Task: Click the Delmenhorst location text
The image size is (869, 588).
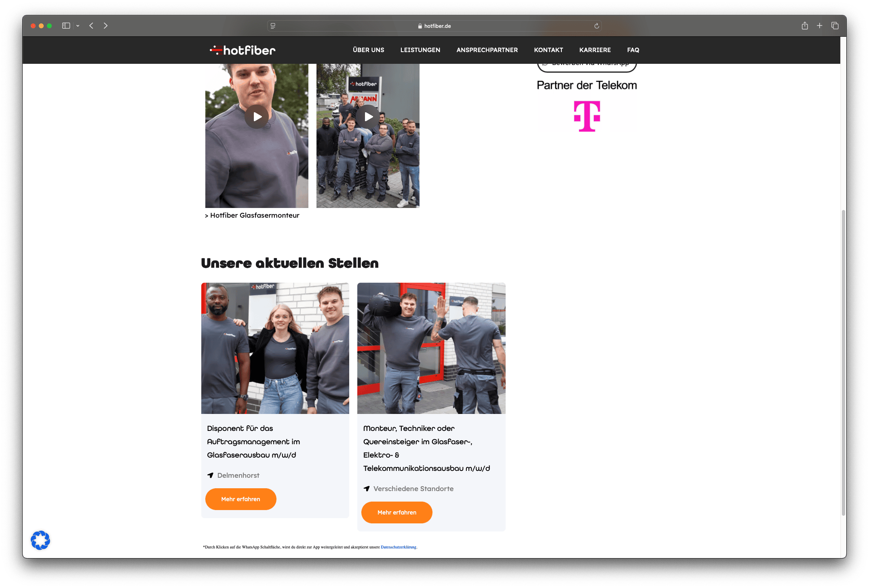Action: (x=238, y=475)
